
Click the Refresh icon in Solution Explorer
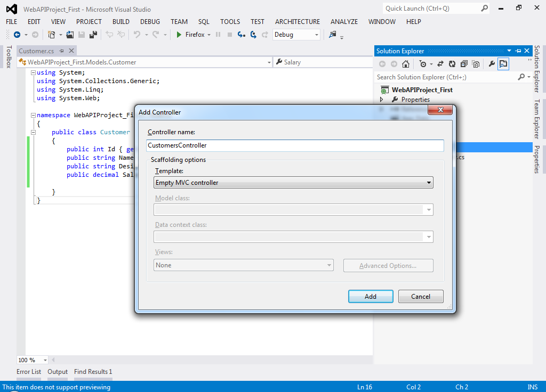[452, 64]
